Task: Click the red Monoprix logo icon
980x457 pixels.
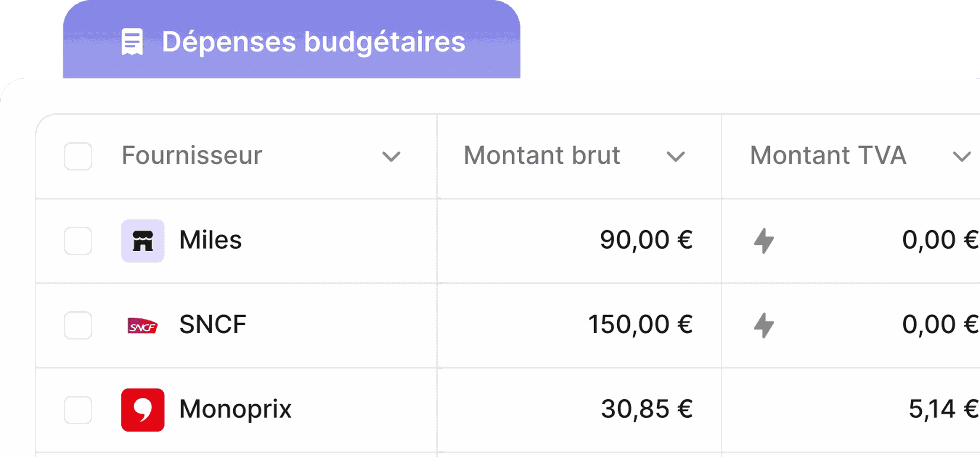Action: pos(143,410)
